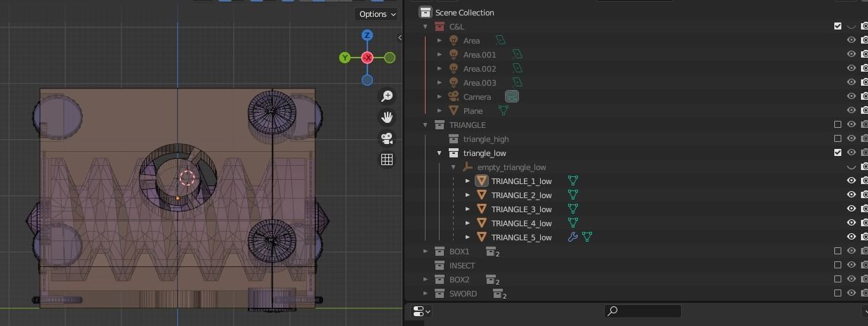
Task: Click the mesh data icon beside TRIANGLE_5_low
Action: (587, 237)
